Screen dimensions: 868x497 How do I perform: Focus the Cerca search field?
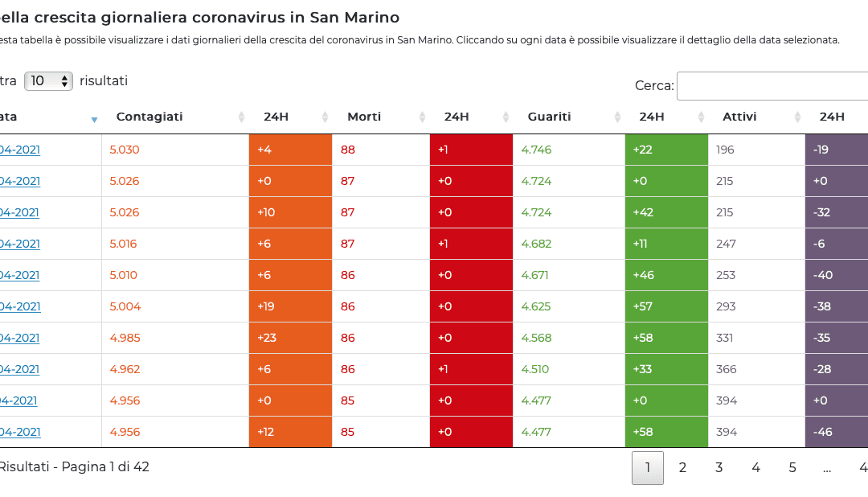point(772,86)
